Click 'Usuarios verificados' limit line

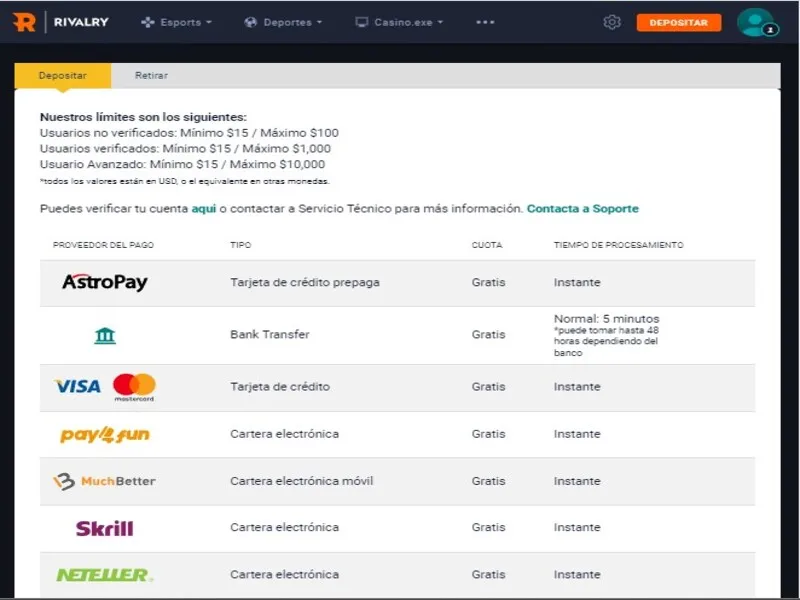pyautogui.click(x=185, y=148)
